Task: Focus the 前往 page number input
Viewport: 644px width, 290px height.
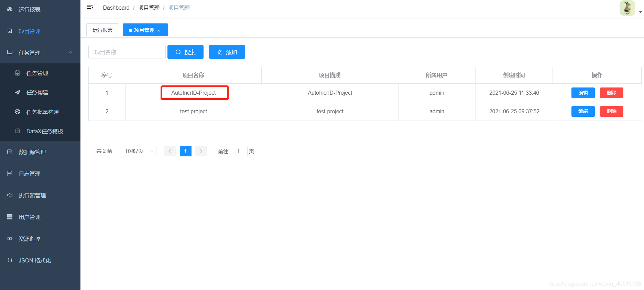Action: coord(238,151)
